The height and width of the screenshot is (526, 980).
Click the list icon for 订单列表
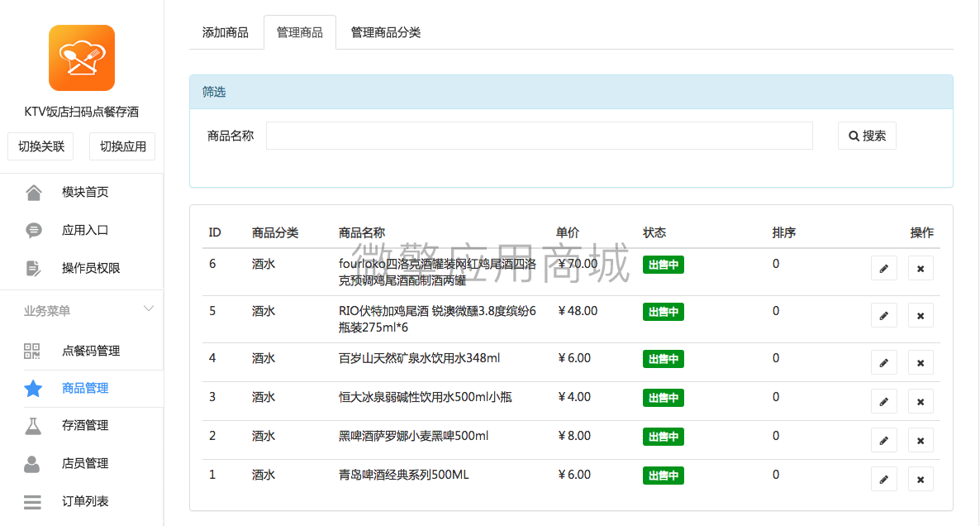tap(32, 502)
